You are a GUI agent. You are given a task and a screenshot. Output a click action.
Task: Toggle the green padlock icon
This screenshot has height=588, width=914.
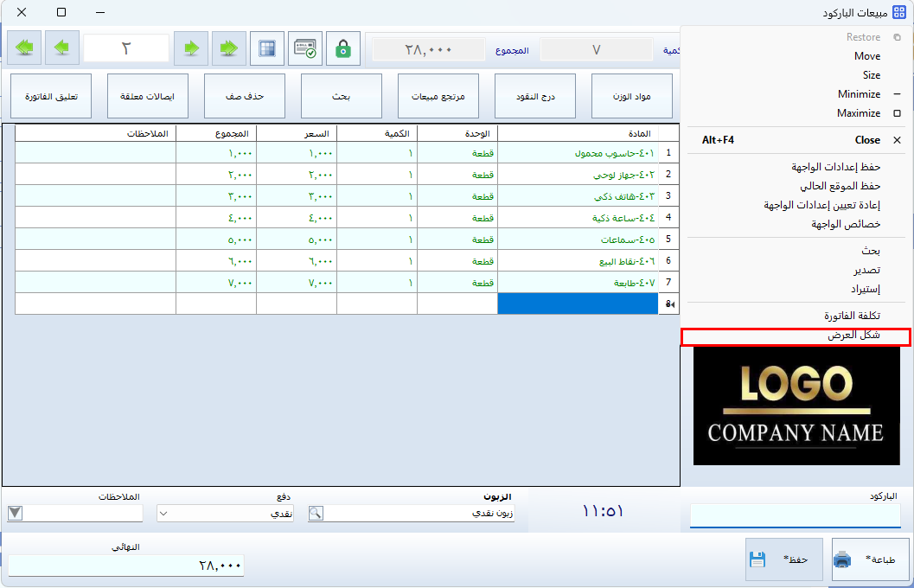342,48
